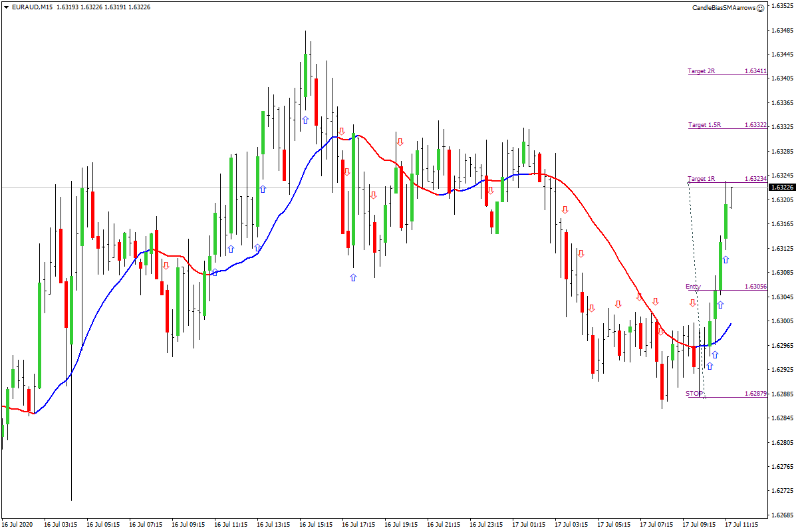Click price axis value 1.63525

tap(782, 6)
